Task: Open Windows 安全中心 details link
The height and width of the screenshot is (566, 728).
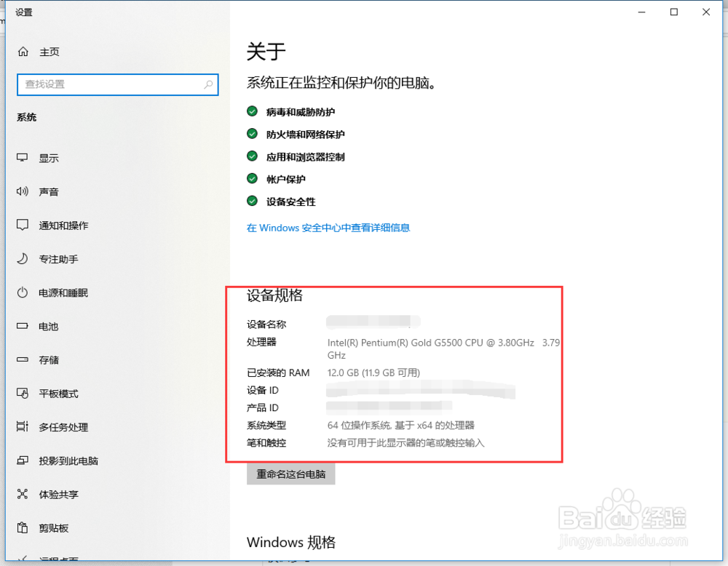Action: 328,228
